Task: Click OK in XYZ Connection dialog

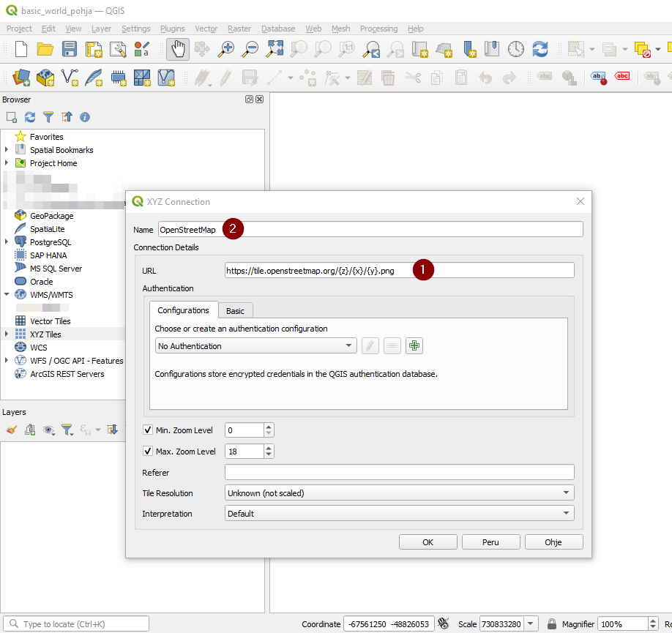Action: (428, 542)
